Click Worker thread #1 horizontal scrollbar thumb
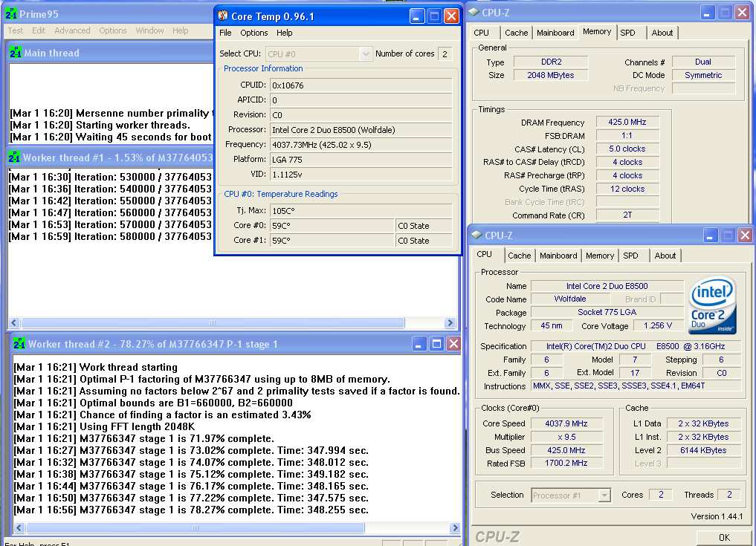 (x=213, y=323)
